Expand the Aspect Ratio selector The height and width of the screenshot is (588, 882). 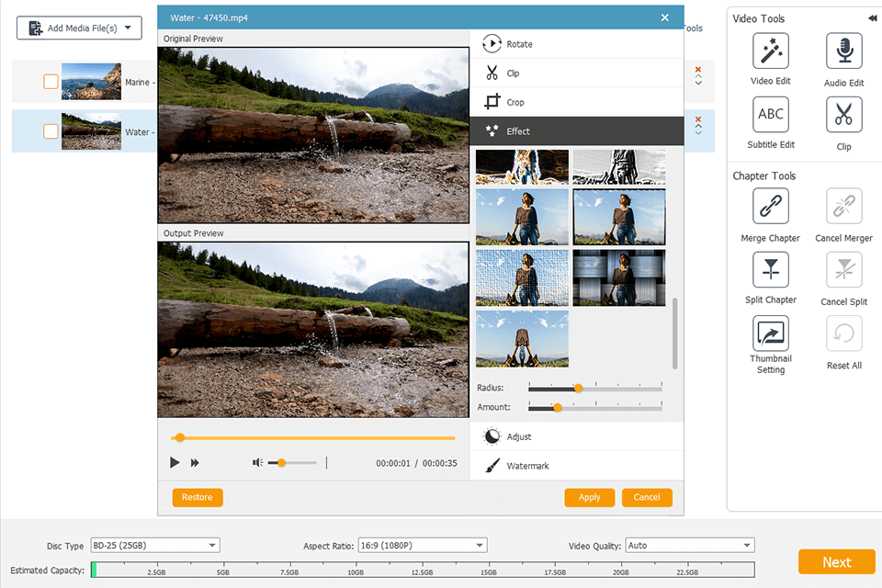click(x=479, y=545)
